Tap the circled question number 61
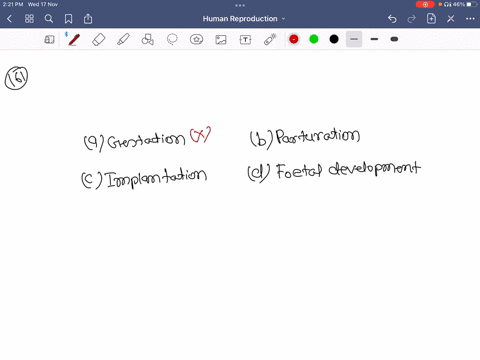Screen dimensions: 480x360 tap(16, 78)
